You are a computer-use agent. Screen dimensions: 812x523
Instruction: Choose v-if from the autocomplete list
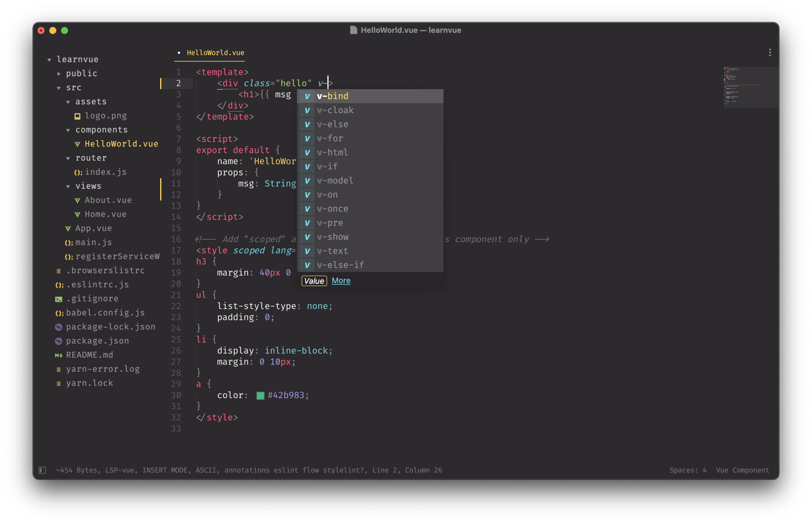pos(370,166)
